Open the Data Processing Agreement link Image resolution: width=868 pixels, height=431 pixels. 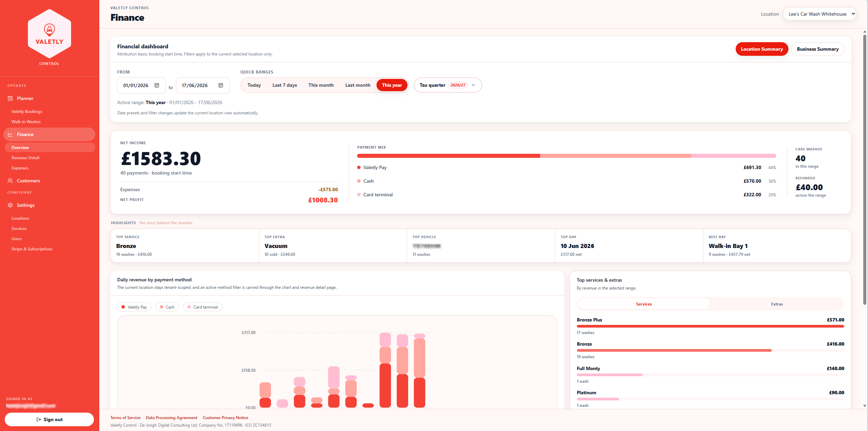[171, 418]
